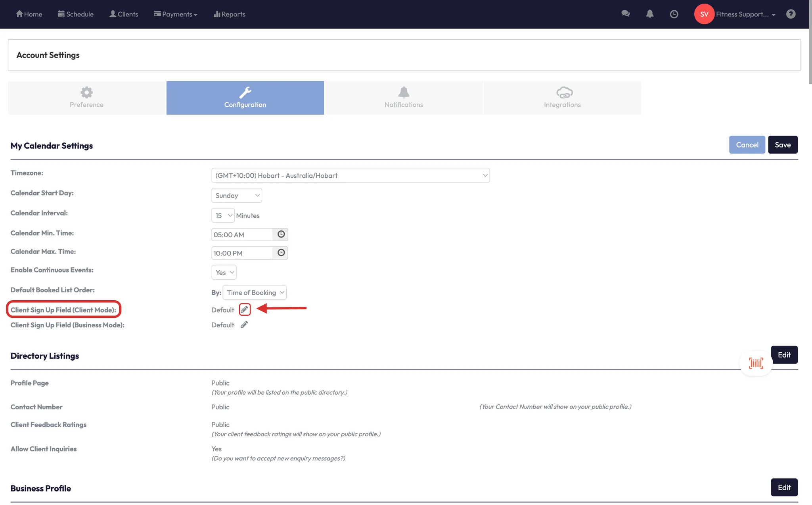Open Calendar Min. Time clock picker

click(281, 234)
